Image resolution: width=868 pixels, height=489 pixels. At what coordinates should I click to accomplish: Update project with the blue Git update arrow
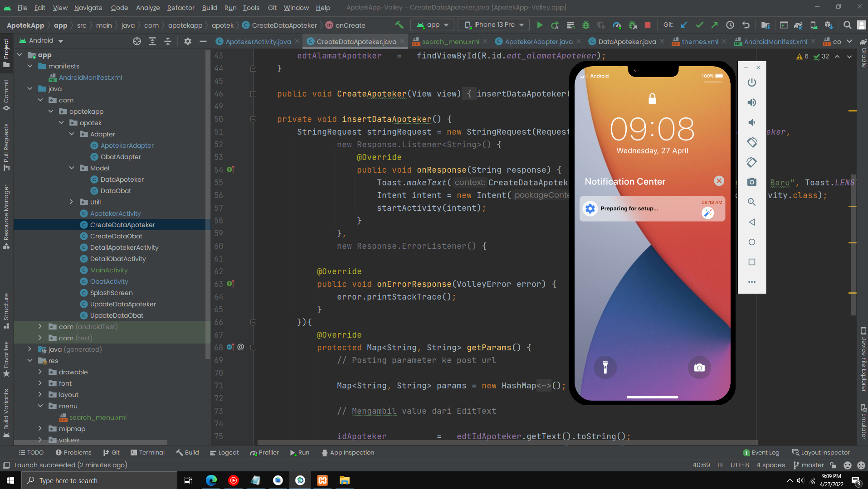684,25
